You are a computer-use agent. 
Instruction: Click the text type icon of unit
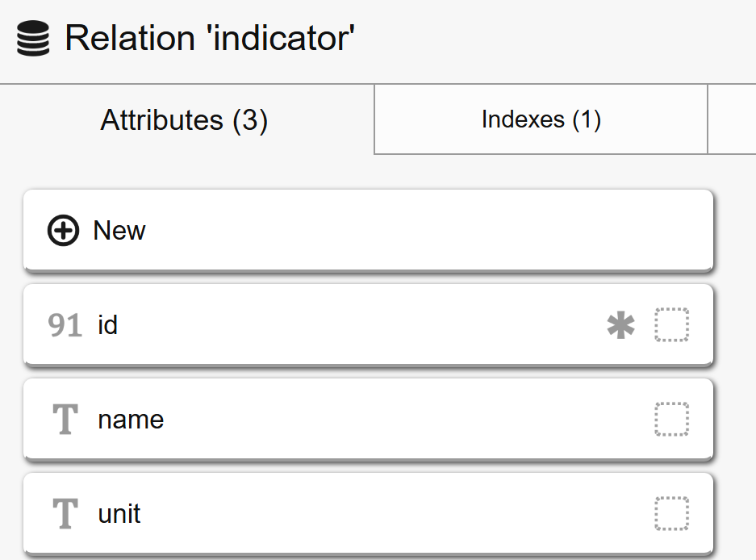[x=65, y=514]
